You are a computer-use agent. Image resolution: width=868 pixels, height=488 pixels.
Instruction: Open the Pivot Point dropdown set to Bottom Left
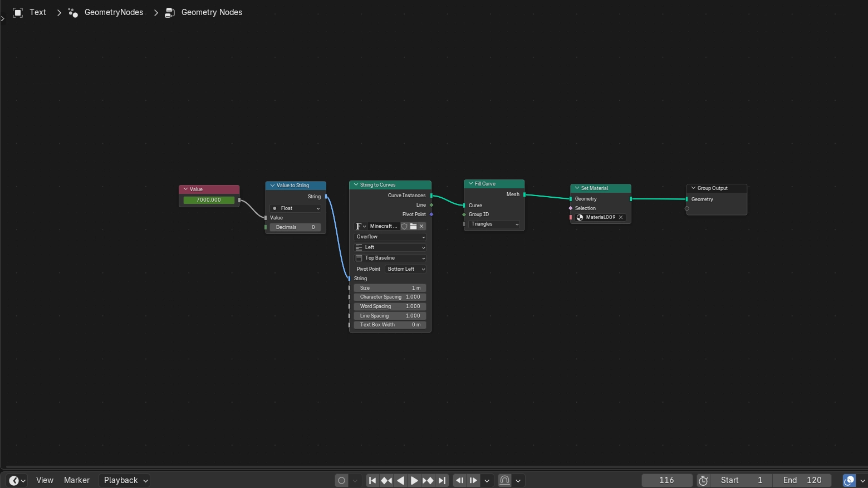405,269
